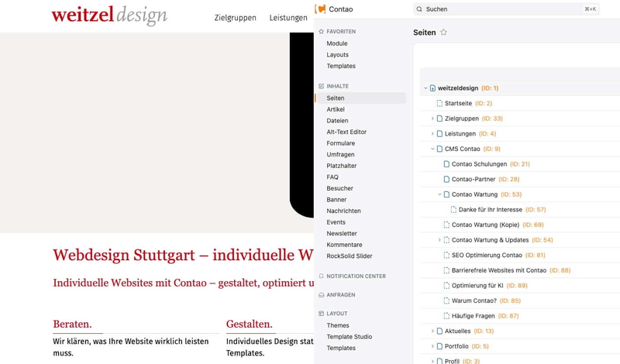Collapse the Contao Wartung (ID: 53) node
This screenshot has height=364, width=620.
coord(439,194)
